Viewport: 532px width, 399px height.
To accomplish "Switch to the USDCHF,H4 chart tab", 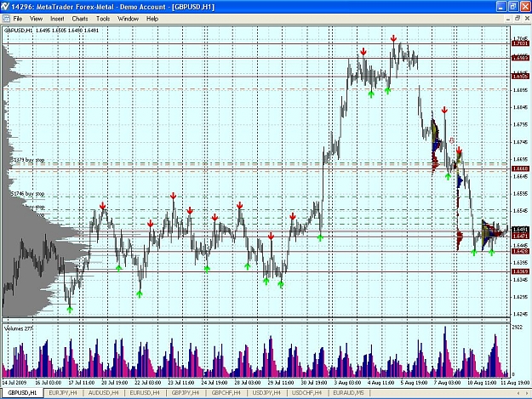I will pyautogui.click(x=306, y=393).
